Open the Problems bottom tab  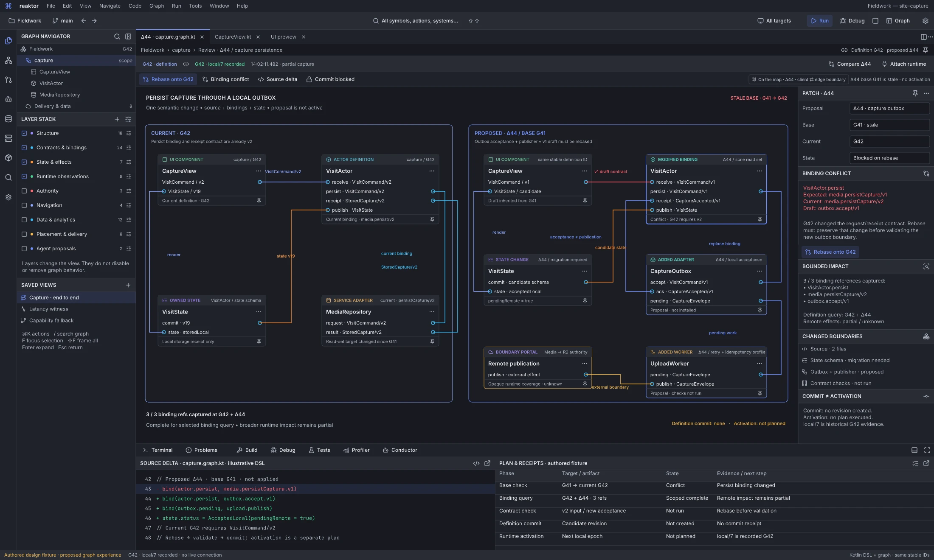pos(202,450)
